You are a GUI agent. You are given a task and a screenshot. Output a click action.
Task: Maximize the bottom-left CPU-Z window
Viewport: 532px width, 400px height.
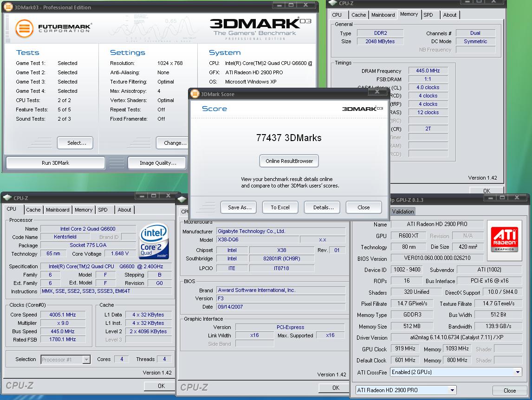153,195
